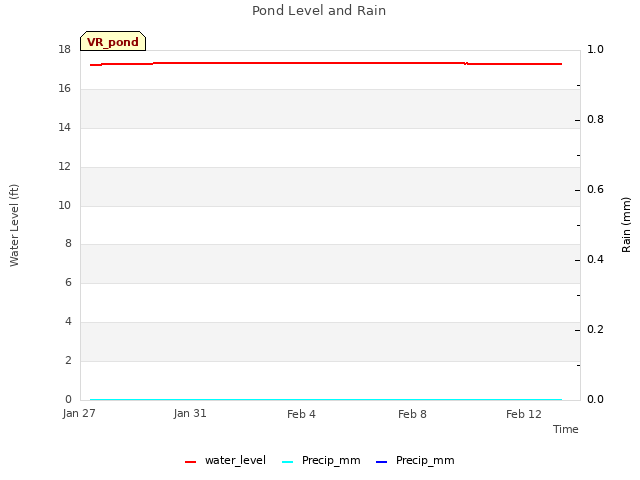The height and width of the screenshot is (480, 640).
Task: Click the 0.2 rain axis tick label
Action: pyautogui.click(x=595, y=329)
